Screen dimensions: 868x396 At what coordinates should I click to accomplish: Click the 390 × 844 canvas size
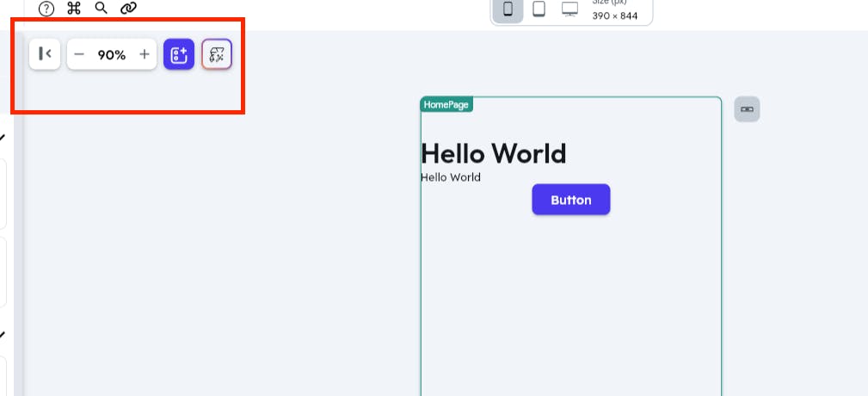tap(615, 15)
